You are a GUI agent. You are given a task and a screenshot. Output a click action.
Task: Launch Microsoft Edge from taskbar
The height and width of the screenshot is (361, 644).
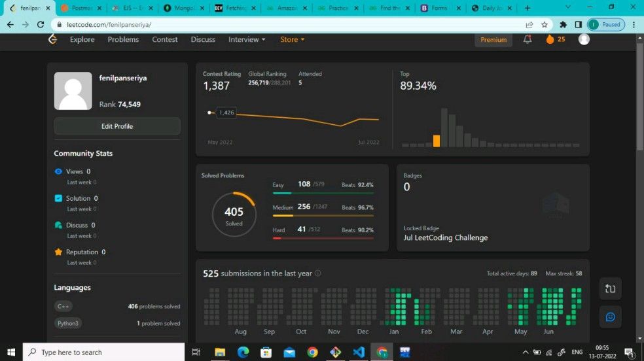click(x=243, y=352)
